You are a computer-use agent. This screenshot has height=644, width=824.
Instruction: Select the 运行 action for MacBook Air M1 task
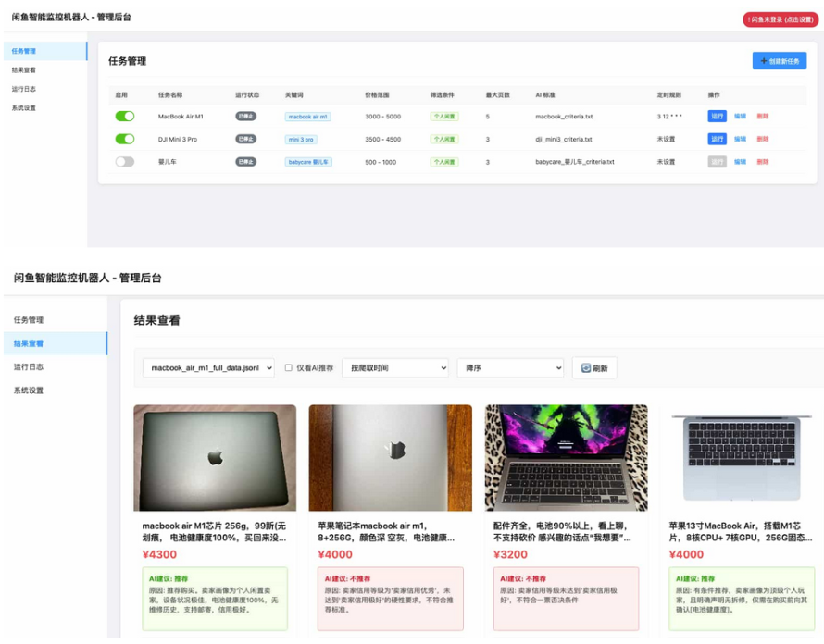(x=718, y=117)
